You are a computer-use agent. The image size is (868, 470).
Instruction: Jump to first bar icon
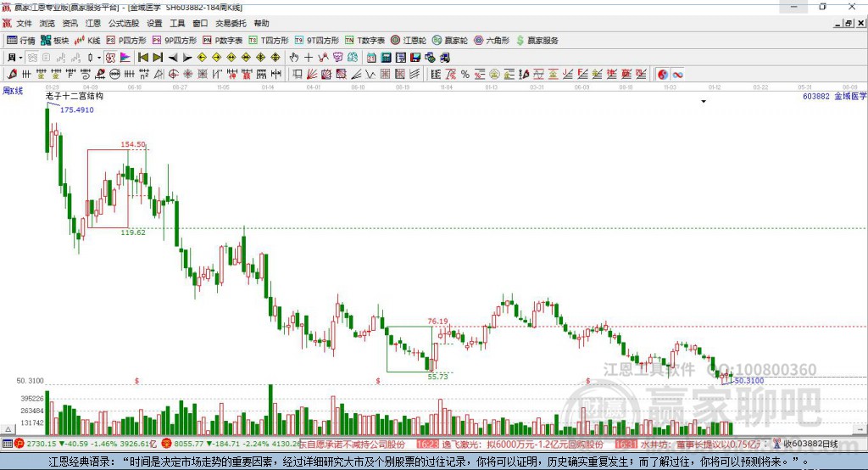(x=143, y=58)
